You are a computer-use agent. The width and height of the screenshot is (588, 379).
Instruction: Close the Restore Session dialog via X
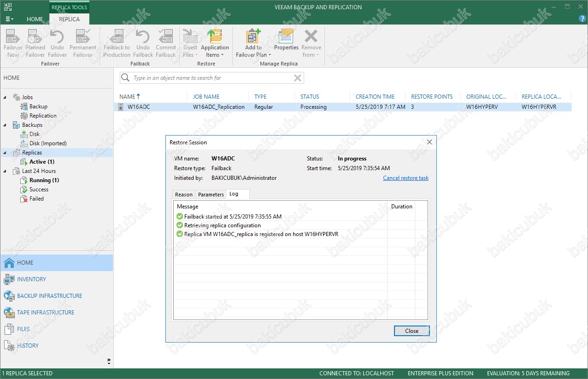pos(429,142)
